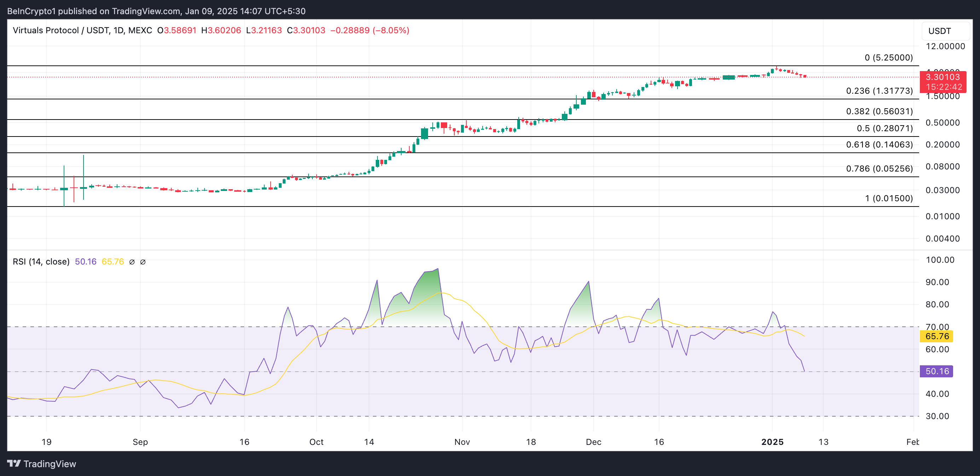Open the RSI (14, close) indicator legend

[x=41, y=262]
